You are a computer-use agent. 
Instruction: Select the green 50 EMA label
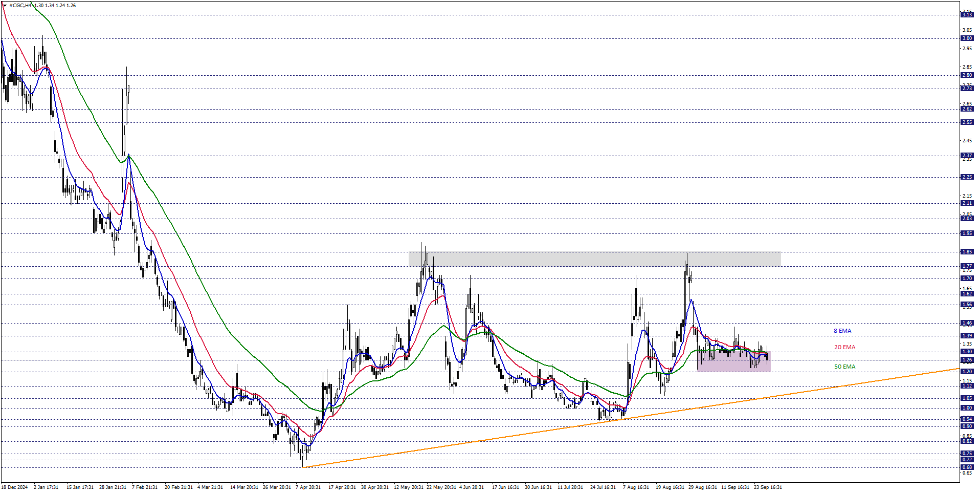pos(844,367)
